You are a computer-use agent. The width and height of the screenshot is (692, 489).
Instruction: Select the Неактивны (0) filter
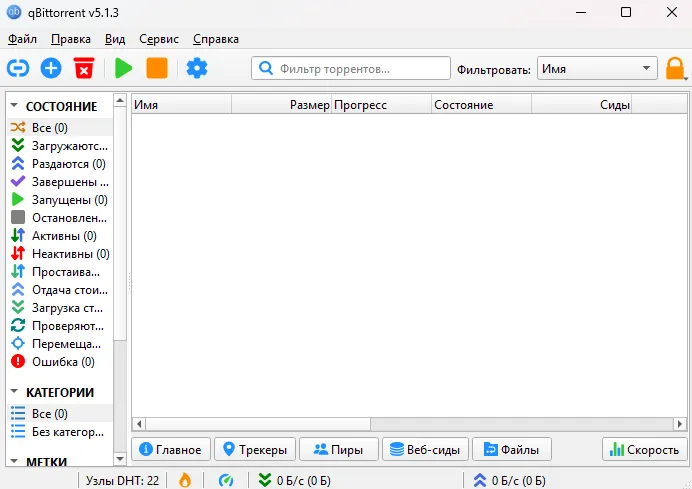pos(60,254)
